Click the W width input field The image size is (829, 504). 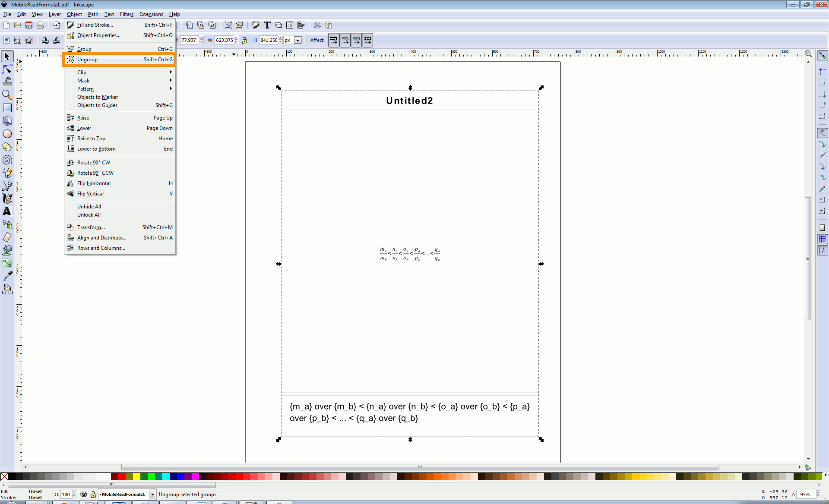click(x=224, y=40)
